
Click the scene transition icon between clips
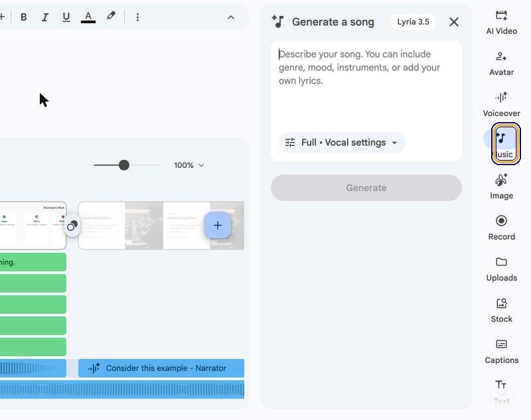(x=72, y=226)
